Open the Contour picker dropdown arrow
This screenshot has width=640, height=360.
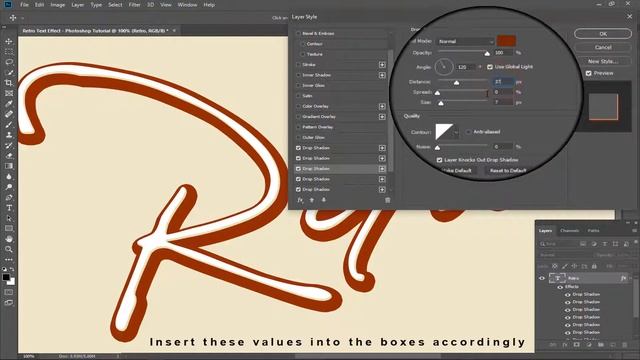click(456, 132)
